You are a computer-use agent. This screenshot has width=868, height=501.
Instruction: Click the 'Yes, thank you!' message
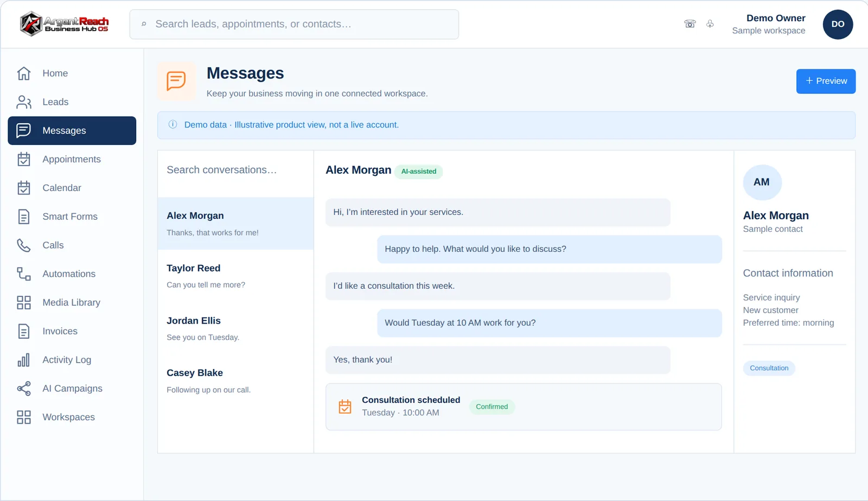click(498, 360)
